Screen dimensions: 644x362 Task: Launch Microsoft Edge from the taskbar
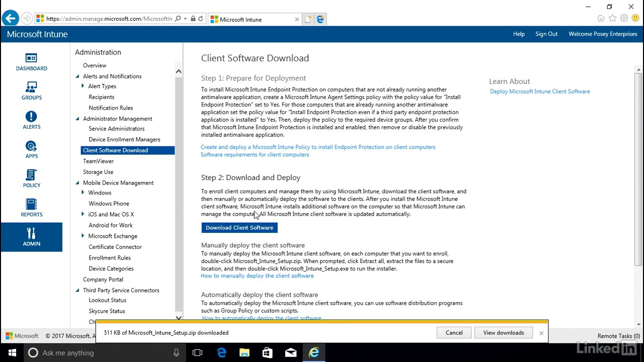pos(221,353)
